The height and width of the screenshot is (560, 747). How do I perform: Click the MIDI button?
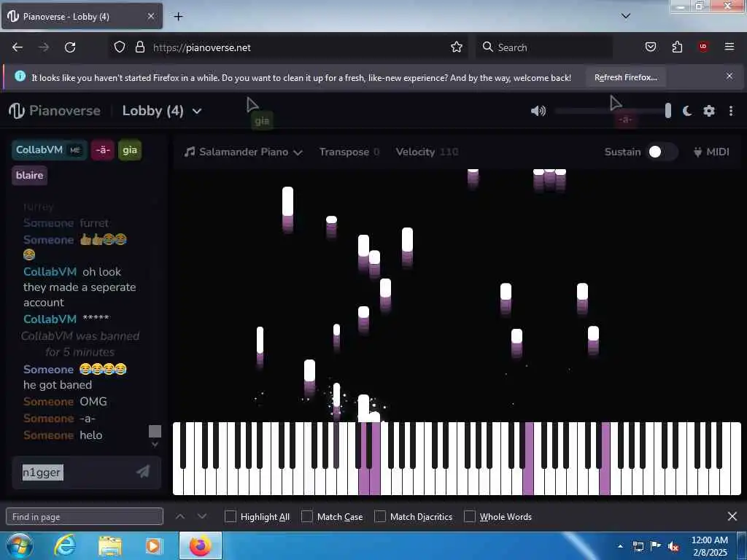[711, 152]
